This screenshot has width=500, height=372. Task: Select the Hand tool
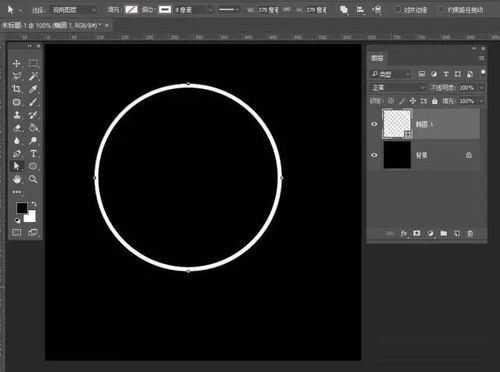click(16, 179)
